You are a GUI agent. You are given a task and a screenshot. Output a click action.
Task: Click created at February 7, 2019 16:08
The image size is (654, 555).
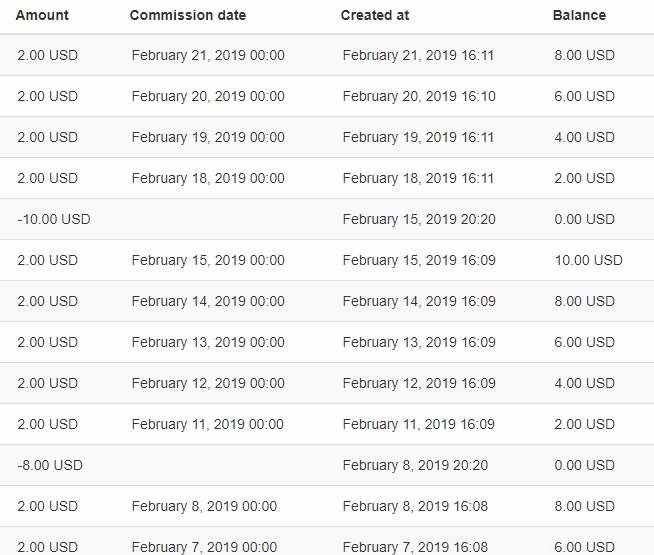tap(415, 546)
